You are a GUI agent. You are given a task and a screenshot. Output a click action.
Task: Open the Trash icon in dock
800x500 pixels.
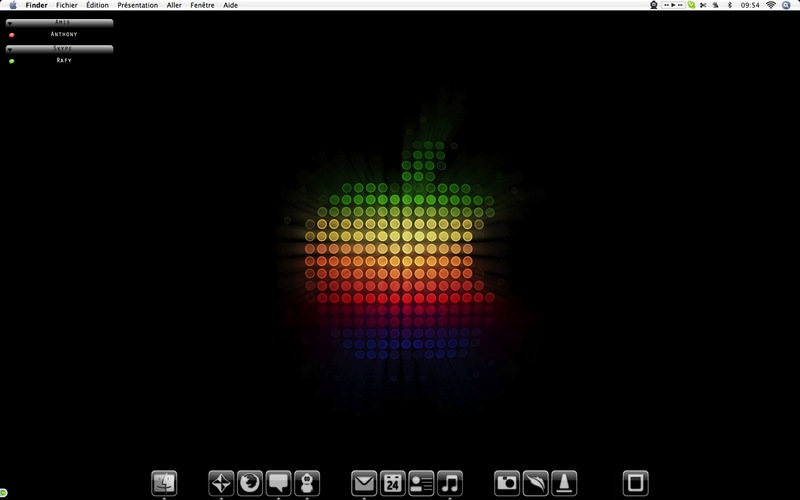click(x=636, y=483)
